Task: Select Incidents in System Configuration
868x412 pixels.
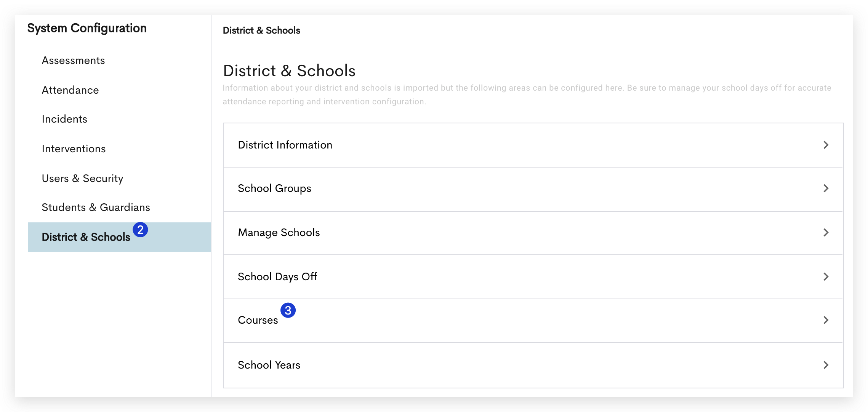Action: pyautogui.click(x=64, y=119)
